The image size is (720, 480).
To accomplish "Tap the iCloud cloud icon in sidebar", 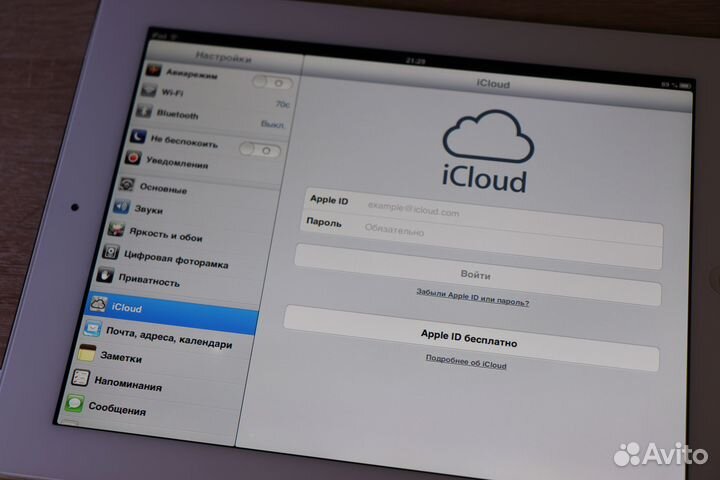I will pyautogui.click(x=98, y=304).
